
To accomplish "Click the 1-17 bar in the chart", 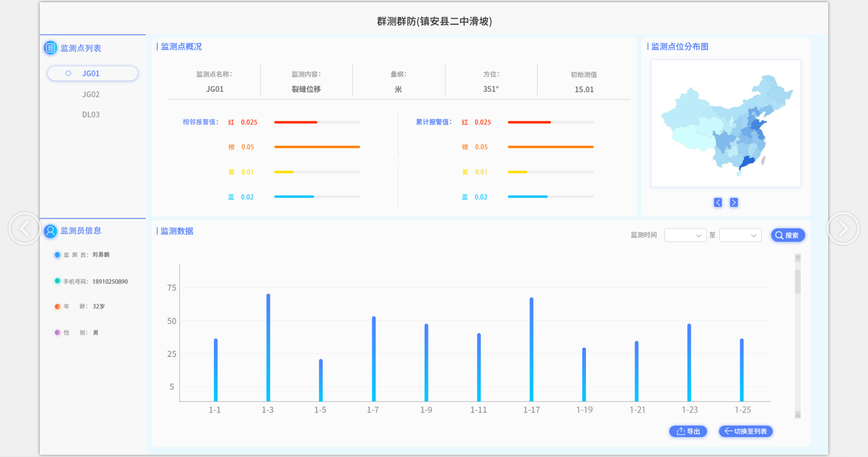I will pyautogui.click(x=531, y=348).
